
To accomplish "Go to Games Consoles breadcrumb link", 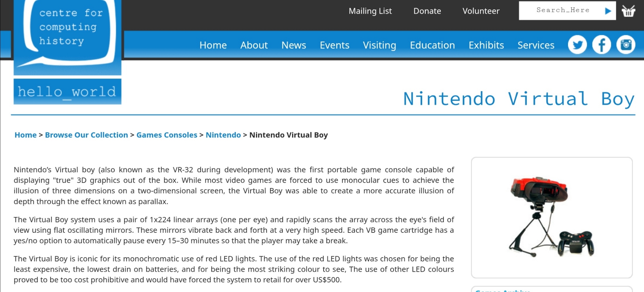I will [x=166, y=135].
